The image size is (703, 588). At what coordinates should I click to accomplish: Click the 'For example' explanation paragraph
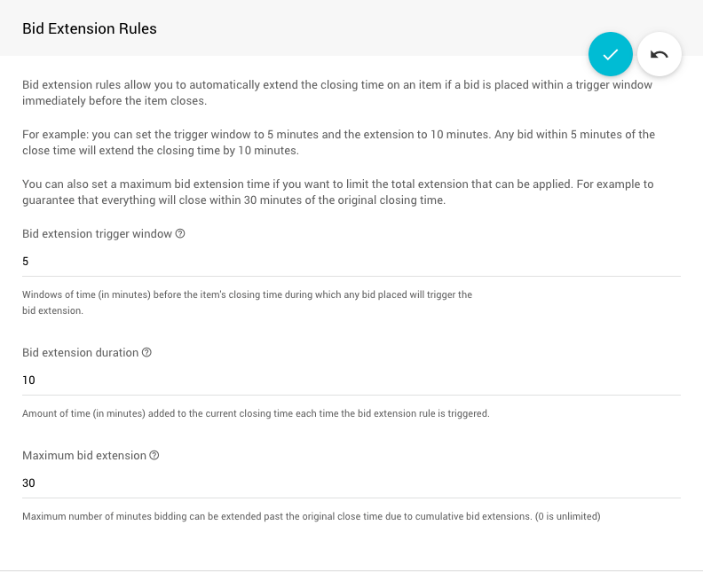337,143
